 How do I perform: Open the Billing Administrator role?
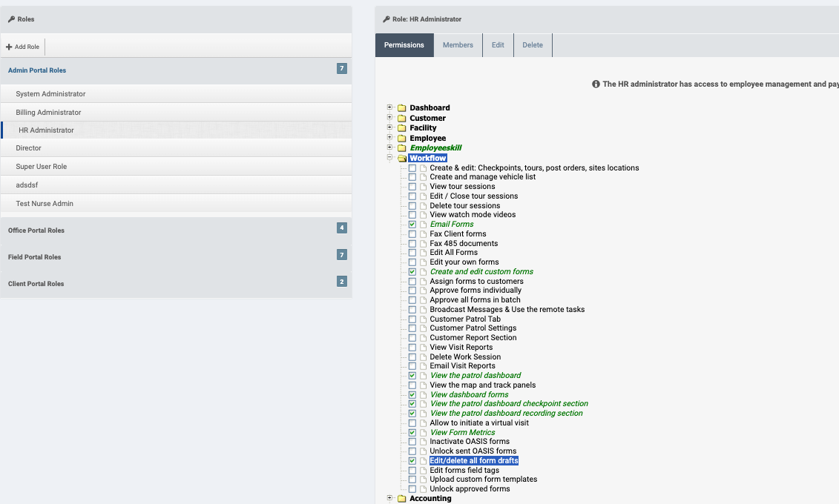48,113
